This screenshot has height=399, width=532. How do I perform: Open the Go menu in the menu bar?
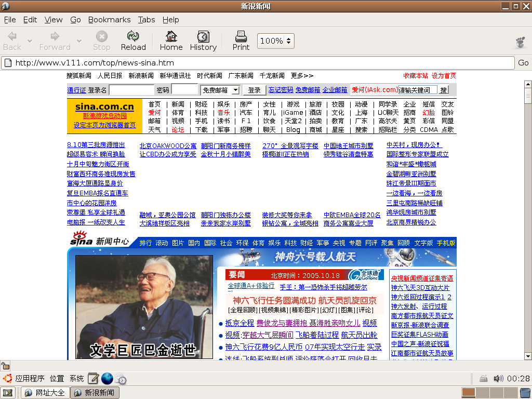(75, 20)
